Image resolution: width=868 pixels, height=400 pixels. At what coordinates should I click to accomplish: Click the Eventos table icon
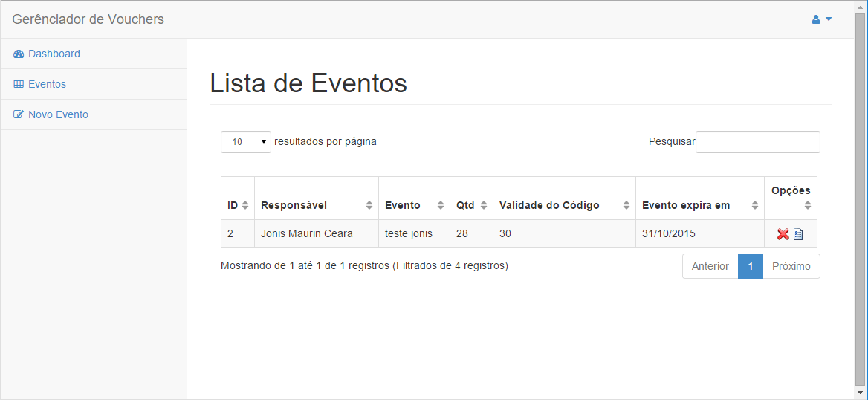[19, 84]
